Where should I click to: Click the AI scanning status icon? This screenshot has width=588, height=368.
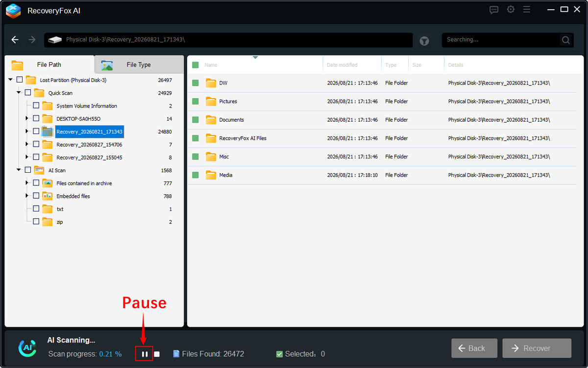(27, 348)
